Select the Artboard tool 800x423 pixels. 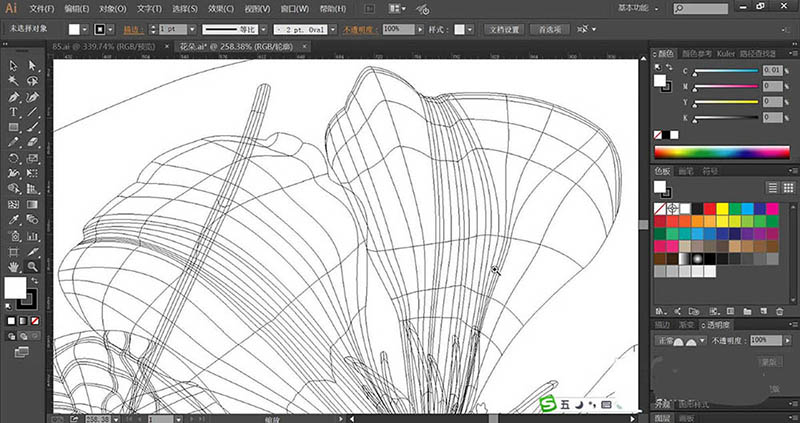coord(13,252)
